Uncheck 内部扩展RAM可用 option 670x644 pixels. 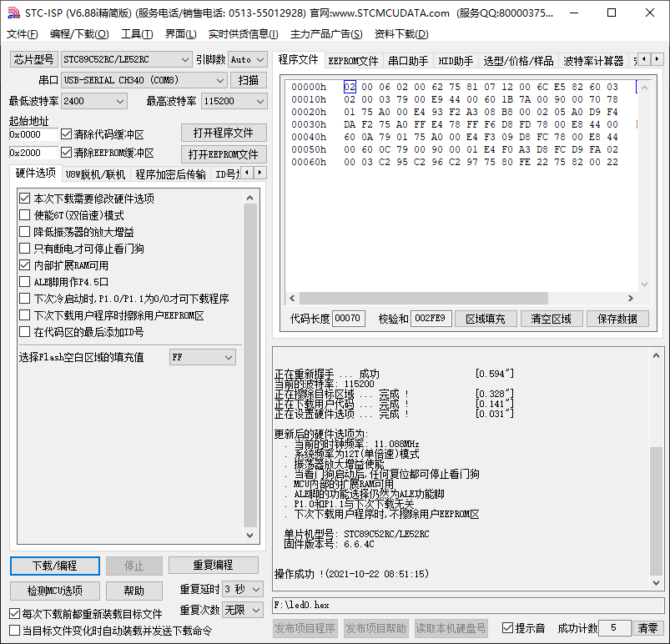(x=25, y=265)
